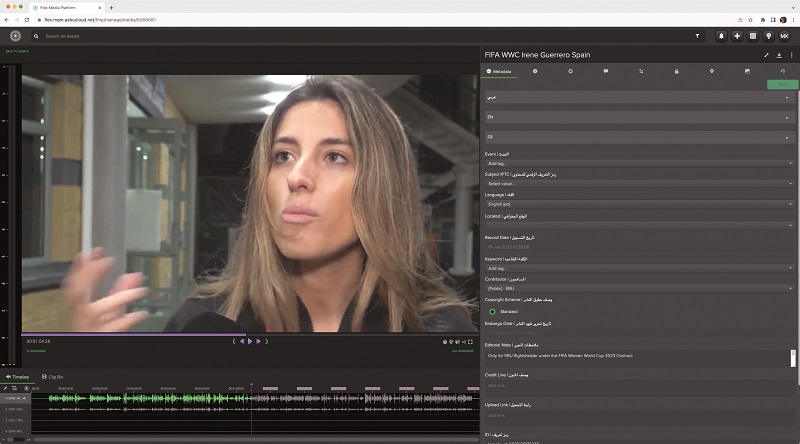Select audio track 2 header
Image resolution: width=800 pixels, height=444 pixels.
(16, 409)
